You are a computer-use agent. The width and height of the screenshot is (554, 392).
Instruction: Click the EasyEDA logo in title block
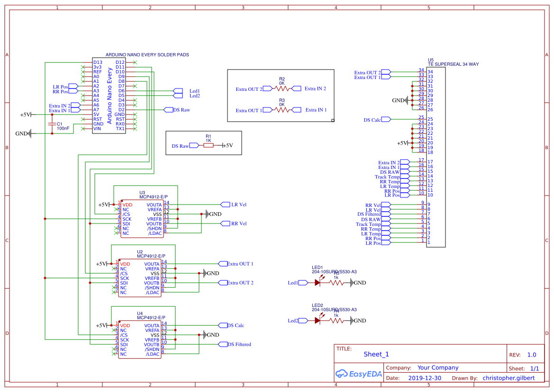(358, 374)
